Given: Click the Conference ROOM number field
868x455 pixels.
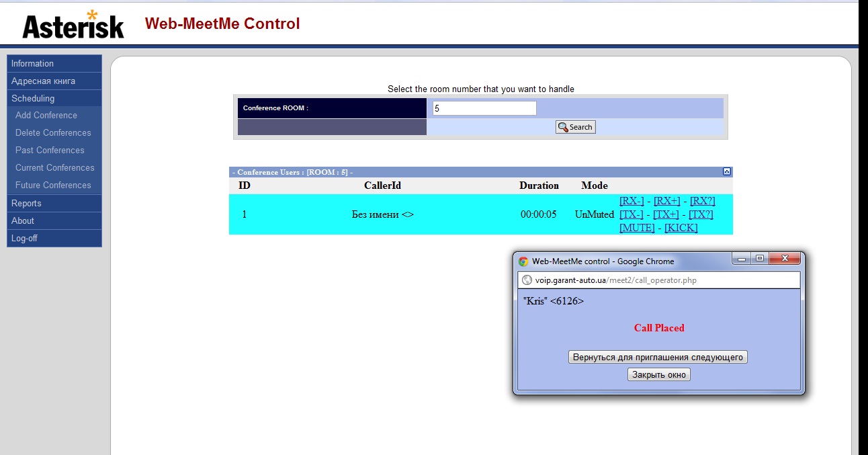Looking at the screenshot, I should [x=484, y=108].
